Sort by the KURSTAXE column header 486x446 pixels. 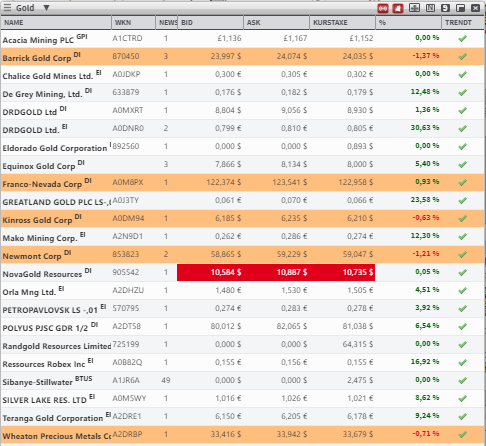click(x=343, y=23)
